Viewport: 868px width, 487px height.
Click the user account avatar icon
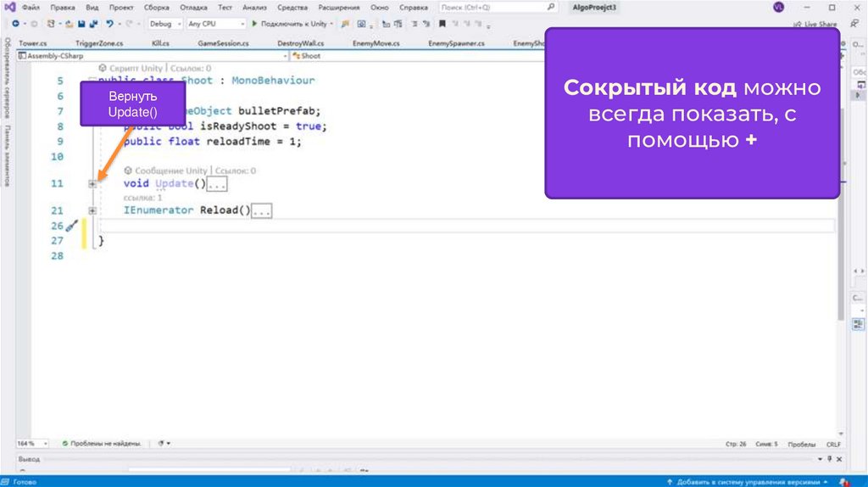[778, 7]
